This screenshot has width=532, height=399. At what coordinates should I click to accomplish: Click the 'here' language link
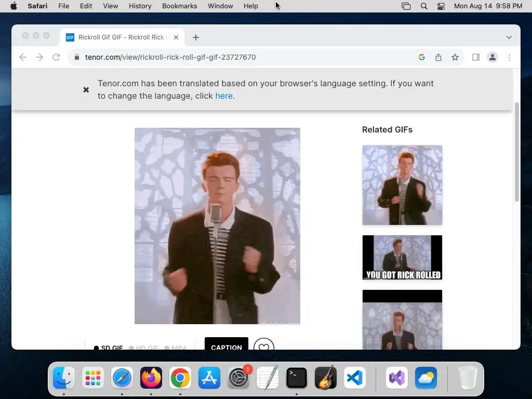click(224, 96)
